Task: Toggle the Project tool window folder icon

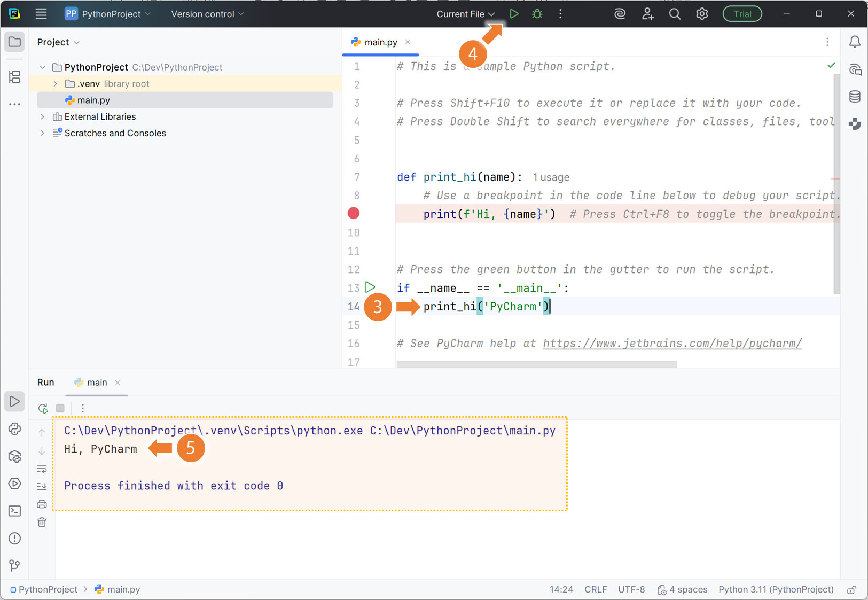Action: (x=15, y=42)
